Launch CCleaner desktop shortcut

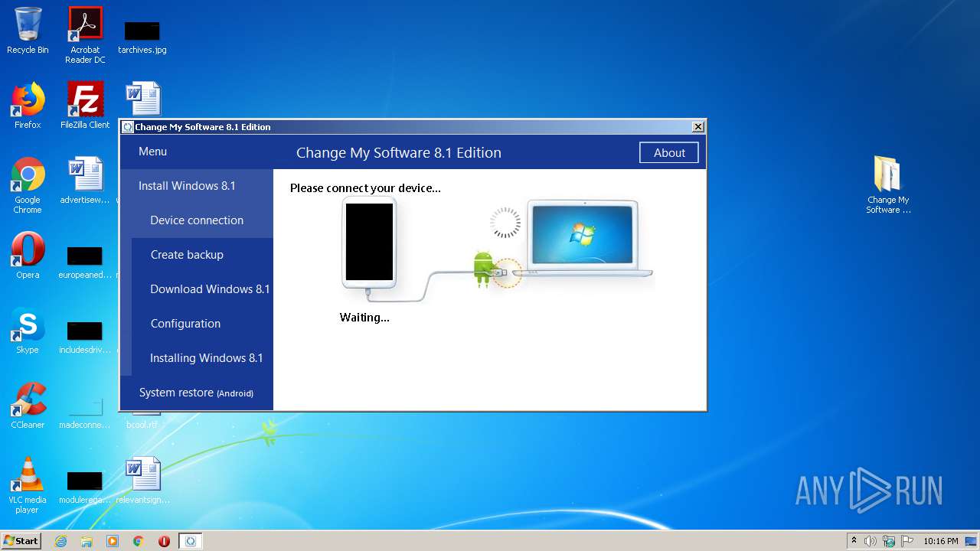28,406
